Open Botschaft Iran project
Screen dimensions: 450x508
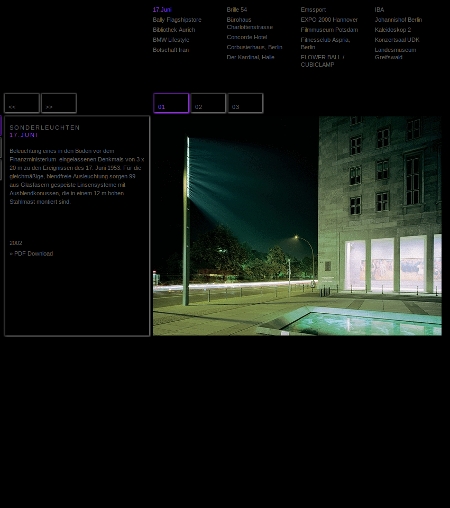point(171,50)
